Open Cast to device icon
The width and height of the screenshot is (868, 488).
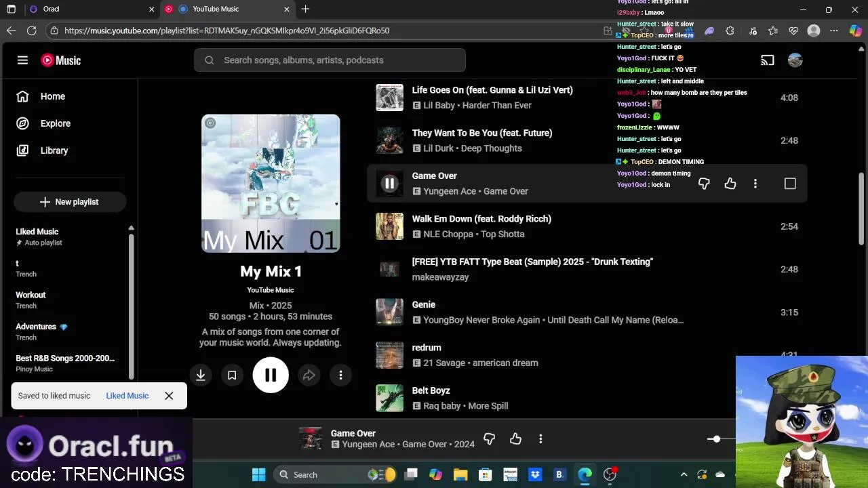pos(767,60)
